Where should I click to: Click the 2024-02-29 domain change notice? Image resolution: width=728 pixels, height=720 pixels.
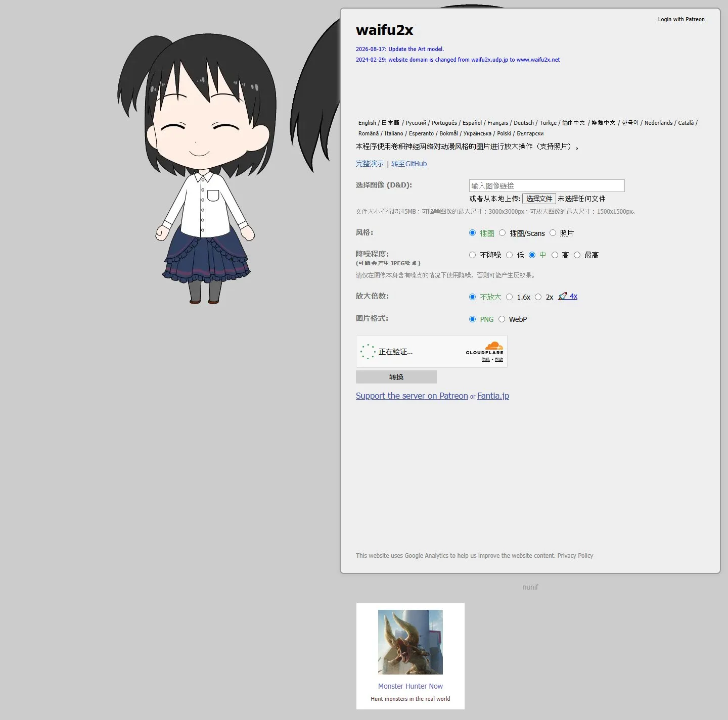[x=458, y=60]
